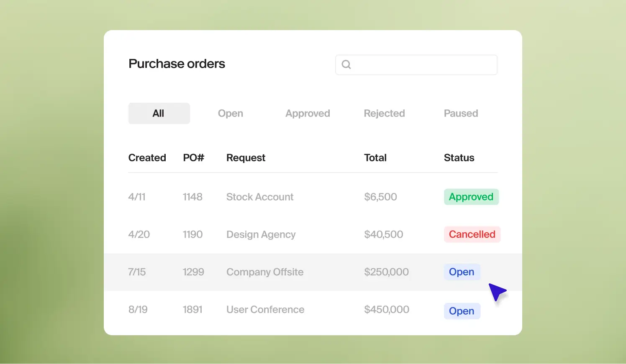Click the Purchase orders page title
Screen dimensions: 626x364
177,64
